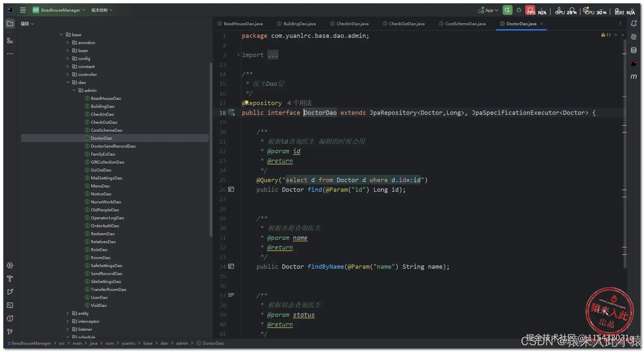
Task: Expand the controller folder
Action: point(68,74)
